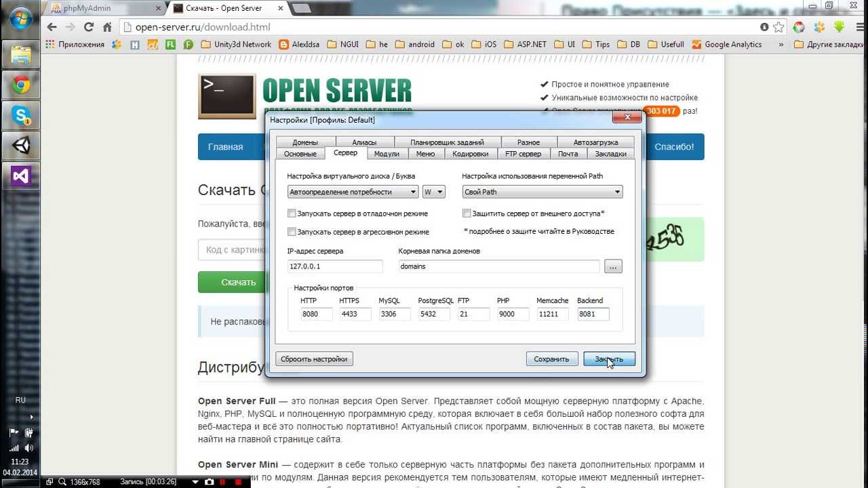Image resolution: width=868 pixels, height=488 pixels.
Task: Stop the screen recording
Action: [x=239, y=482]
